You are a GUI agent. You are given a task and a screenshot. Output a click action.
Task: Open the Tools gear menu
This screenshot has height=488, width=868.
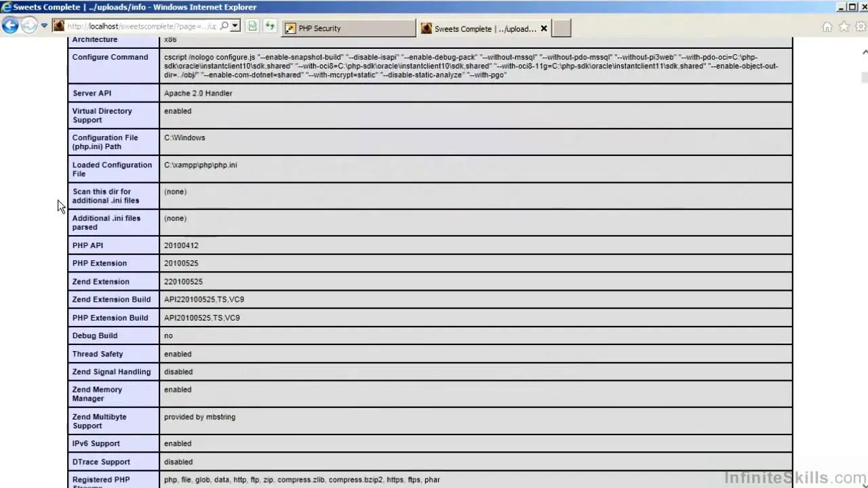861,27
